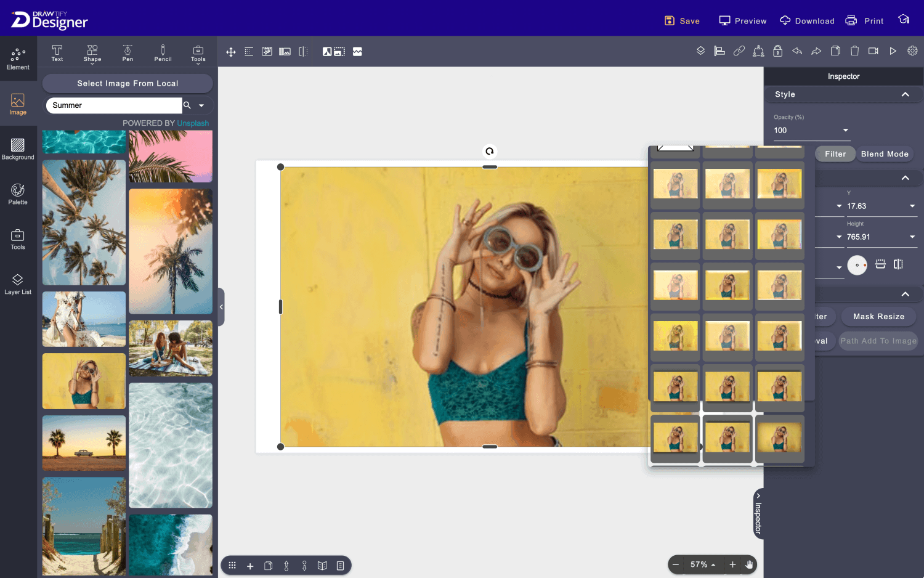This screenshot has width=924, height=578.
Task: Switch to the Blend Mode tab
Action: (x=884, y=154)
